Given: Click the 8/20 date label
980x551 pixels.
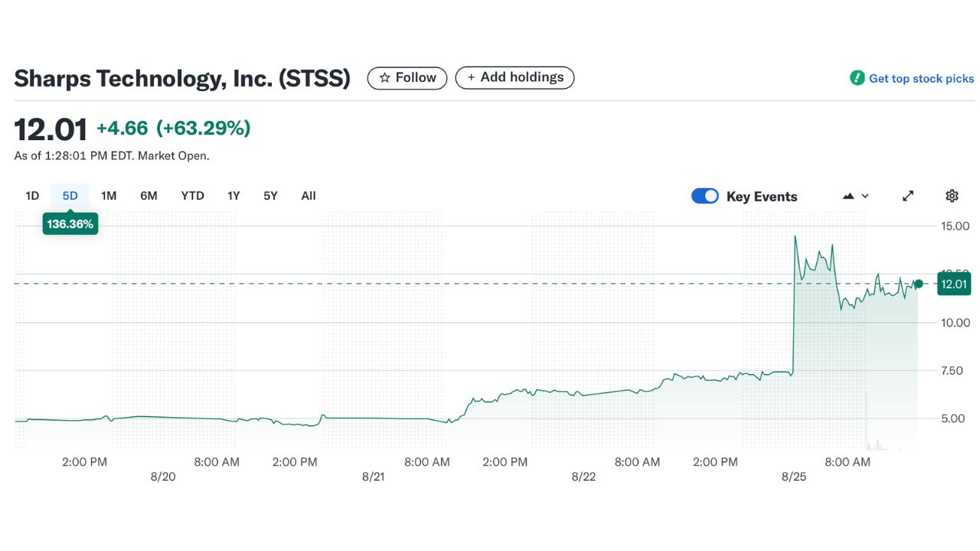Looking at the screenshot, I should [x=163, y=476].
